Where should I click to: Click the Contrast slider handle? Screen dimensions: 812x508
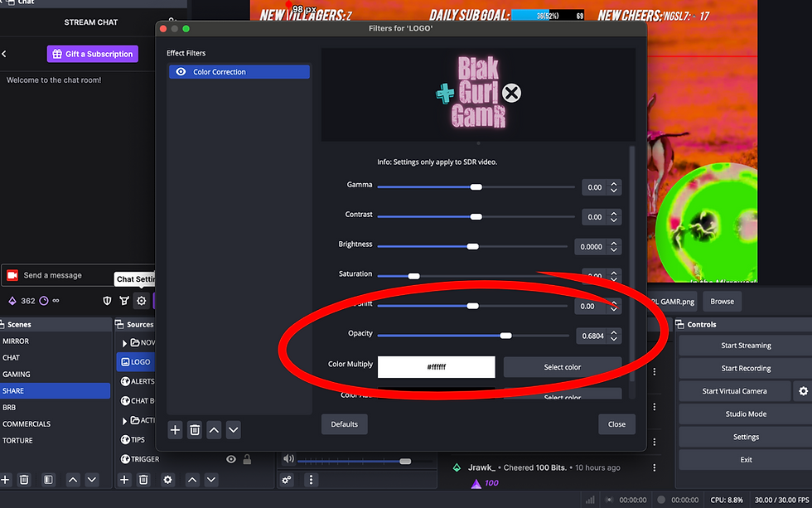(476, 217)
